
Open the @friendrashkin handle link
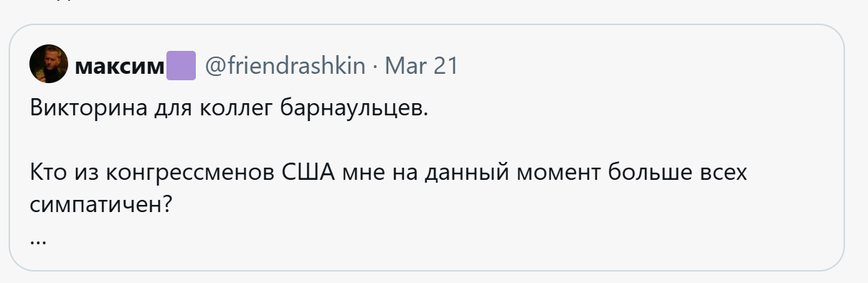pyautogui.click(x=285, y=66)
